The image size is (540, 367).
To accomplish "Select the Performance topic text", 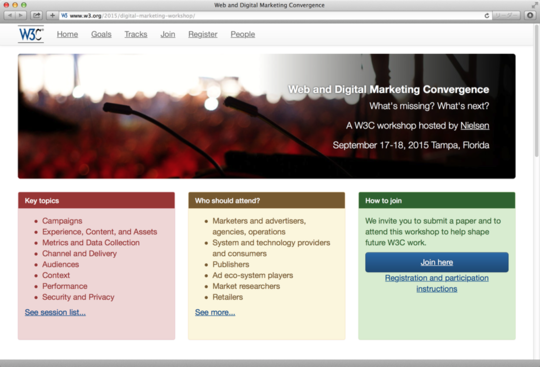I will (65, 286).
